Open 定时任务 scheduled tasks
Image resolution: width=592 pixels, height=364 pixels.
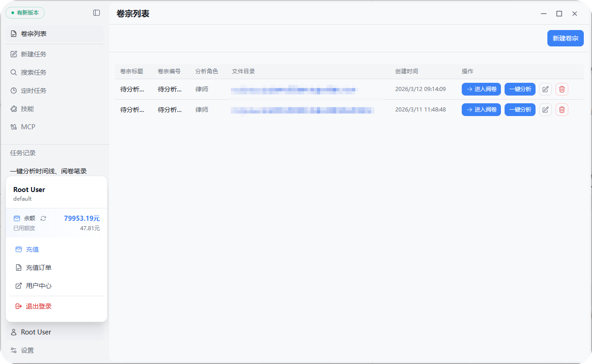33,91
